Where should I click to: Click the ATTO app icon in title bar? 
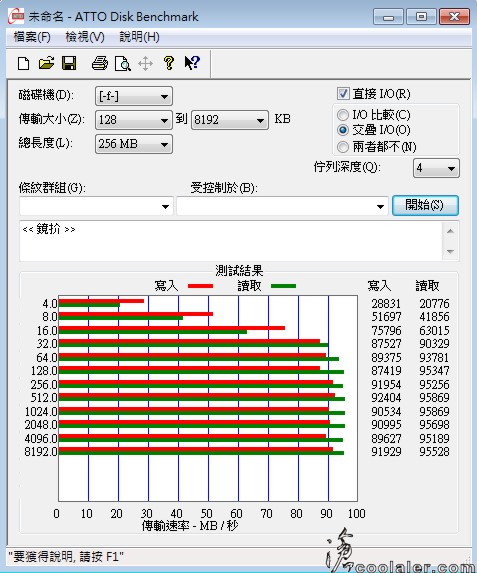(x=16, y=17)
